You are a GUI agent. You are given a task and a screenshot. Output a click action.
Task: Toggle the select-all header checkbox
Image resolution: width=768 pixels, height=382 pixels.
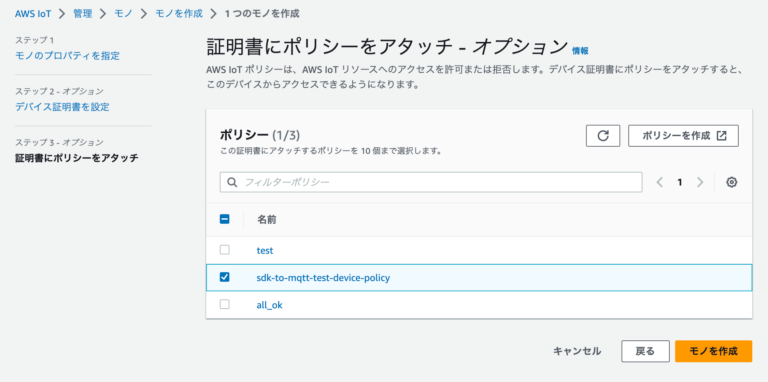(x=224, y=219)
